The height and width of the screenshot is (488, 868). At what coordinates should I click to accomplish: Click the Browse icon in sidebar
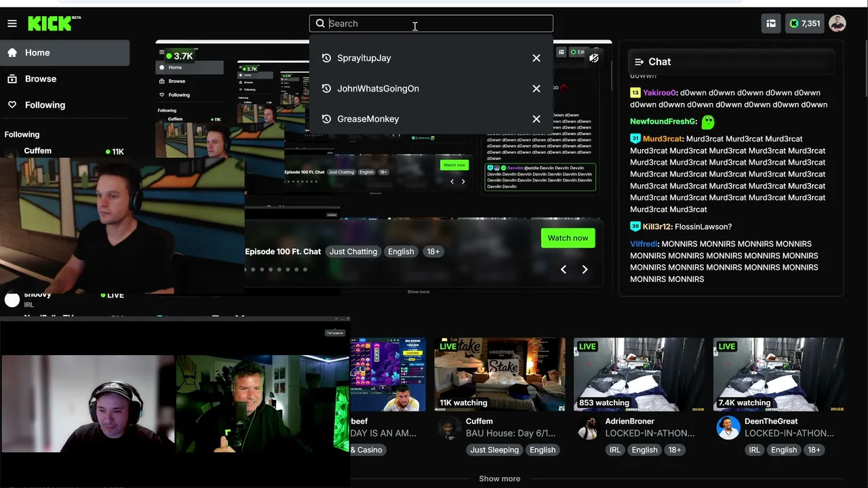tap(12, 79)
